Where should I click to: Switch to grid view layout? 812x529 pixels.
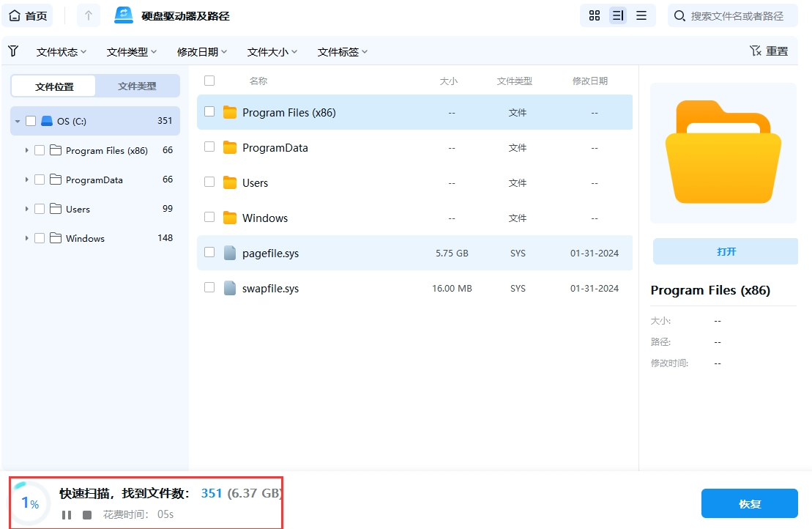click(x=594, y=15)
